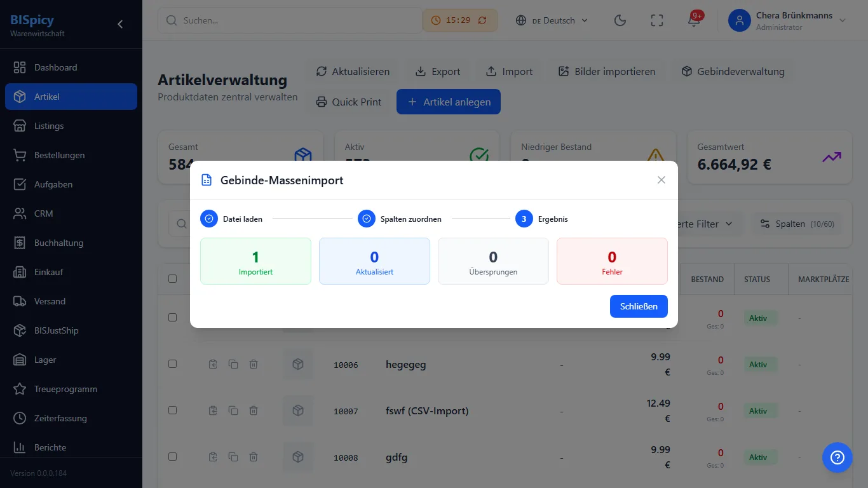Open the Deutsch language dropdown
868x488 pixels.
552,20
